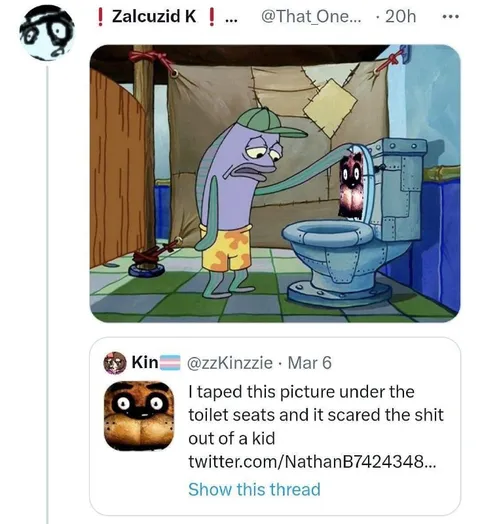This screenshot has width=480, height=524.
Task: Click the Mar 6 date
Action: pos(310,363)
